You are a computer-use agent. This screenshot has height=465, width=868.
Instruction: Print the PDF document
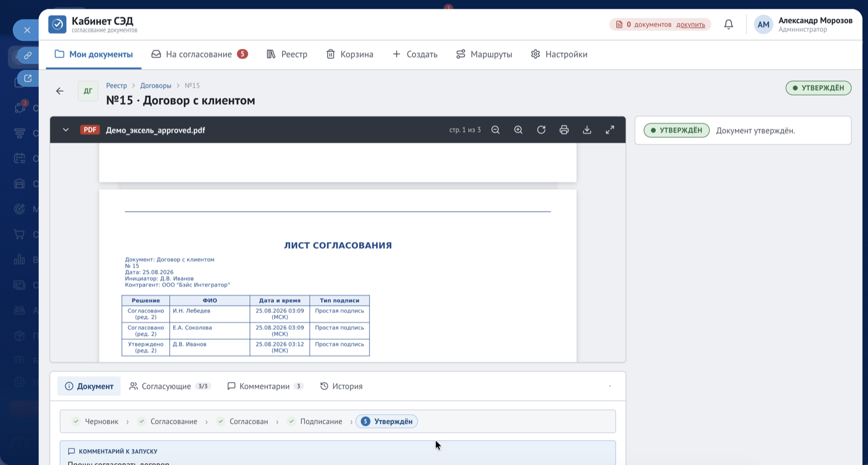(564, 130)
